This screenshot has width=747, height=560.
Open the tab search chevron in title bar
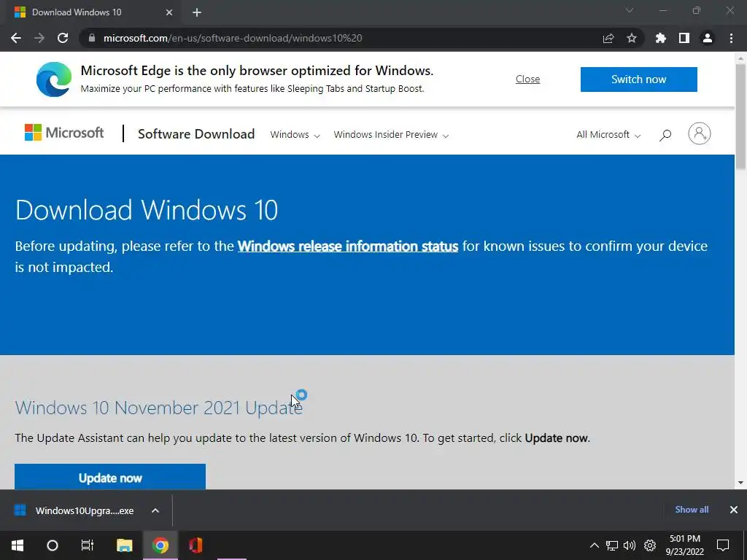click(630, 10)
